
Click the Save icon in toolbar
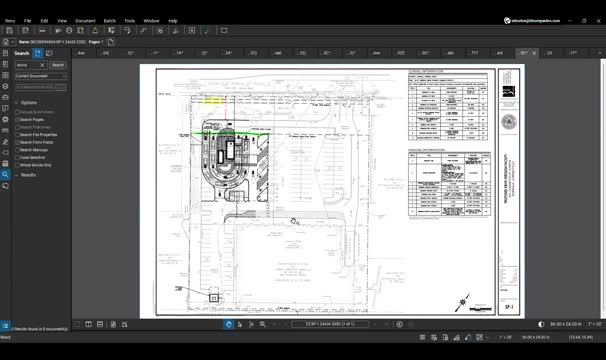point(9,30)
